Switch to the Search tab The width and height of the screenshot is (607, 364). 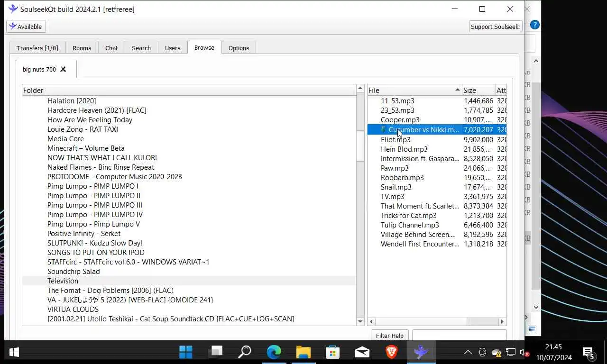click(141, 48)
